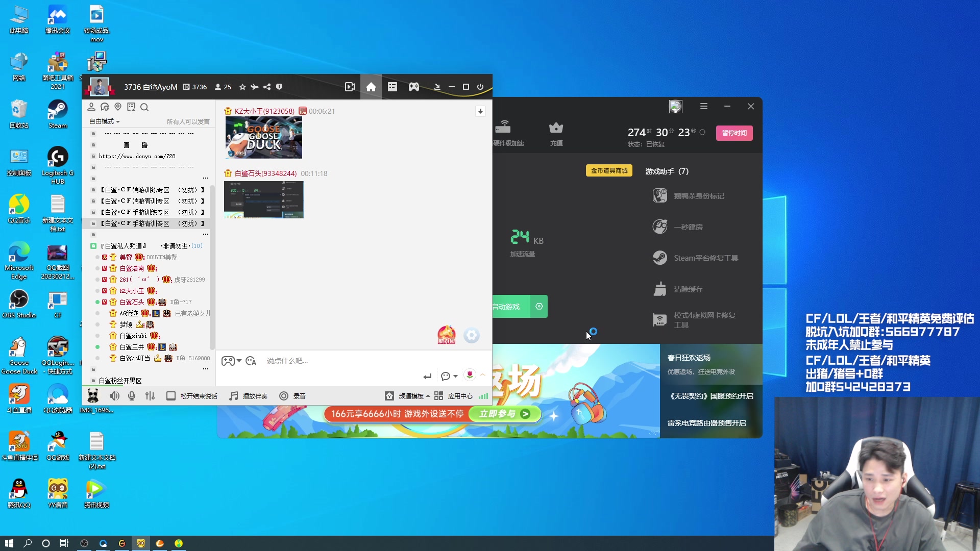Open the Steam平台修复工具
980x551 pixels.
point(695,258)
